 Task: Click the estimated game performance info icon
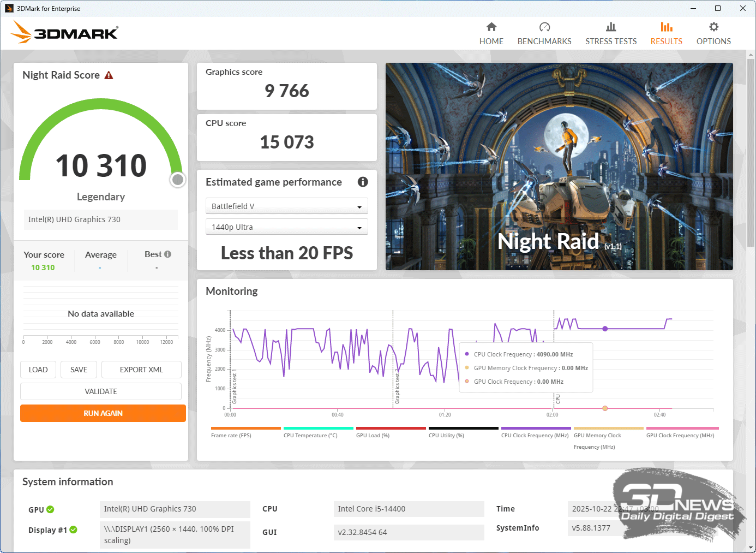[363, 182]
